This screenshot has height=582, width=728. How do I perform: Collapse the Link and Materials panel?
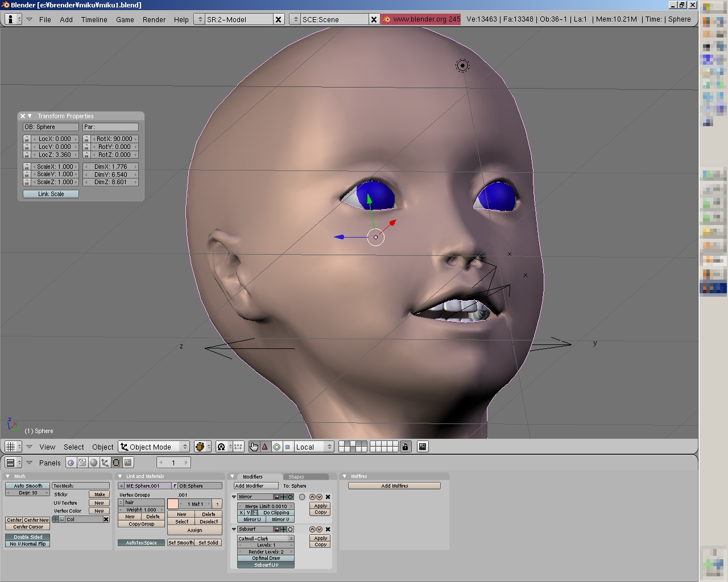click(120, 476)
